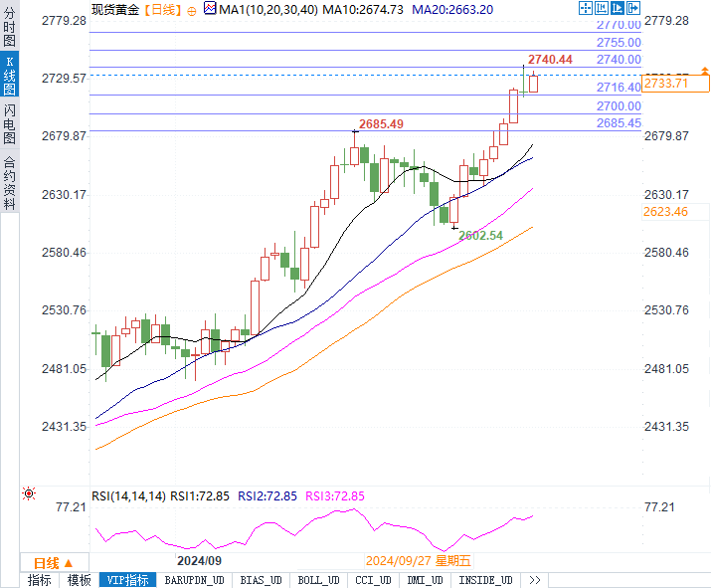This screenshot has height=588, width=711.
Task: Select the VIP指标 tab
Action: click(127, 580)
